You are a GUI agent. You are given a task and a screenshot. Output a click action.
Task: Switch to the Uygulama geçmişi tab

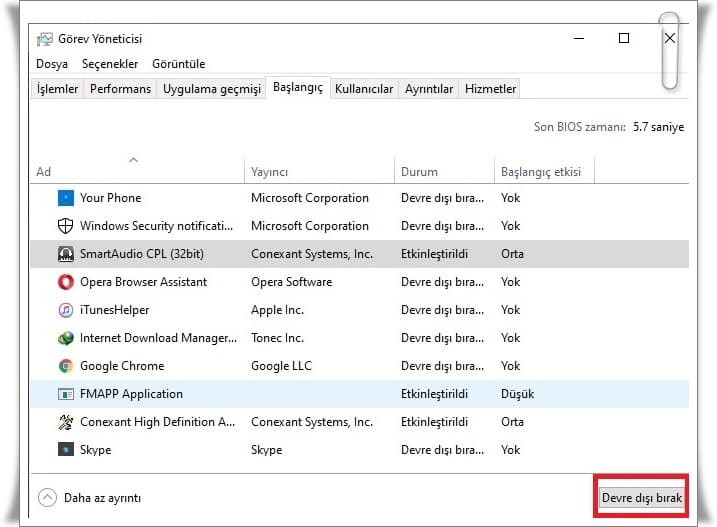tap(212, 89)
